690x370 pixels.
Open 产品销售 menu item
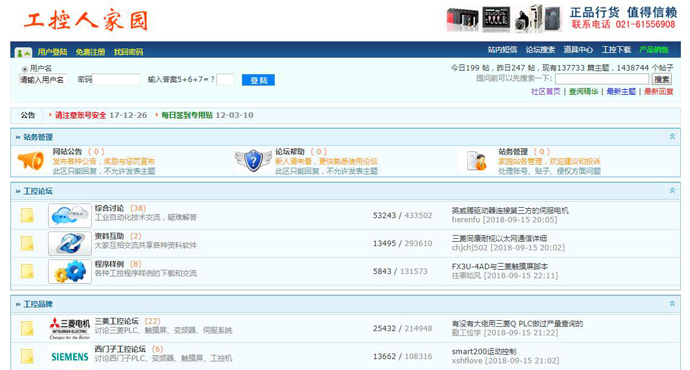coord(654,50)
